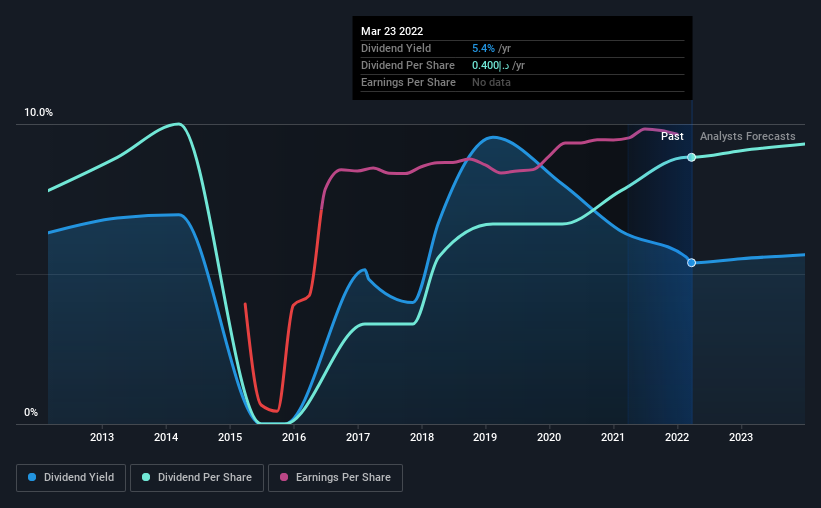Image resolution: width=821 pixels, height=508 pixels.
Task: Click the 2016 x-axis label
Action: (x=294, y=437)
